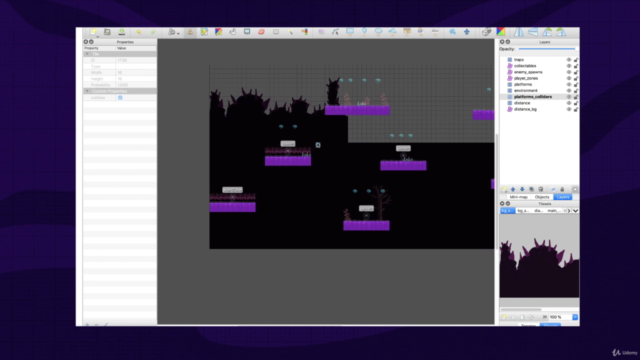Toggle visibility of platforms layer
Screen dimensions: 640x360
pyautogui.click(x=569, y=84)
